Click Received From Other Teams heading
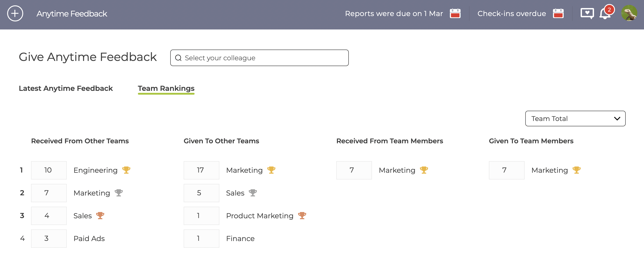 pos(80,141)
